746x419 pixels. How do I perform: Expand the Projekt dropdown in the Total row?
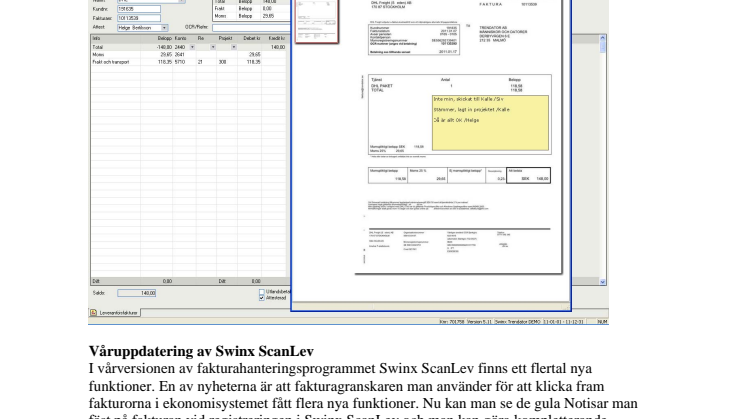coord(234,47)
